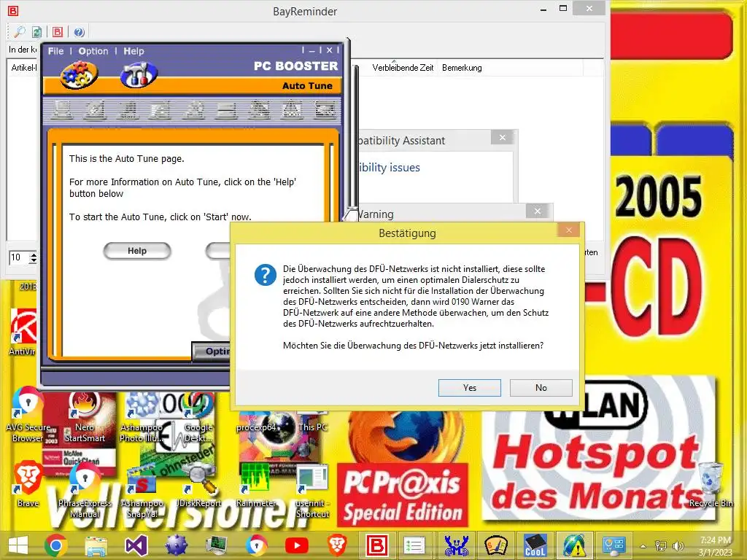
Task: Open File Explorer from the taskbar
Action: [96, 545]
